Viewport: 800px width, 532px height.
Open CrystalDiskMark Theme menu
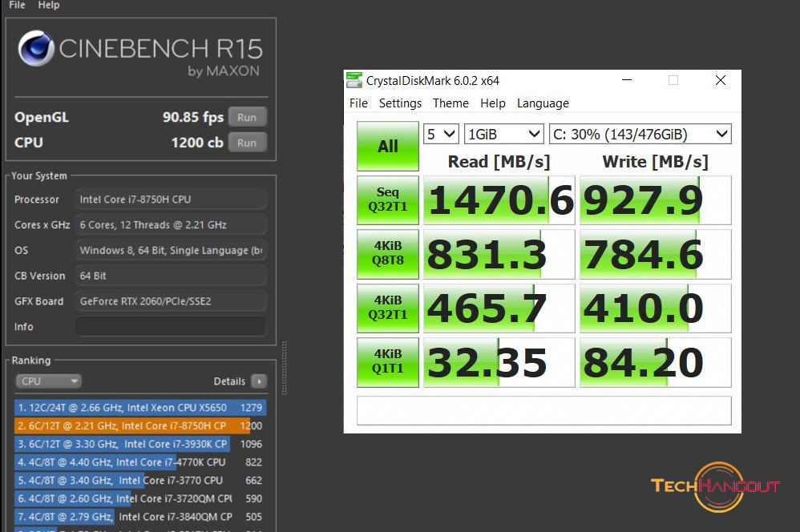pos(451,103)
